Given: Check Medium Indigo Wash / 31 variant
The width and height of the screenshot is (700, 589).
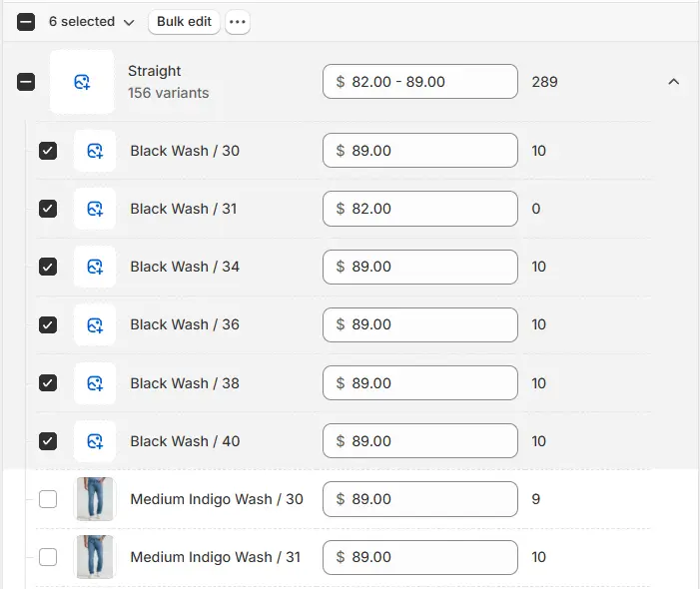Looking at the screenshot, I should click(x=48, y=557).
